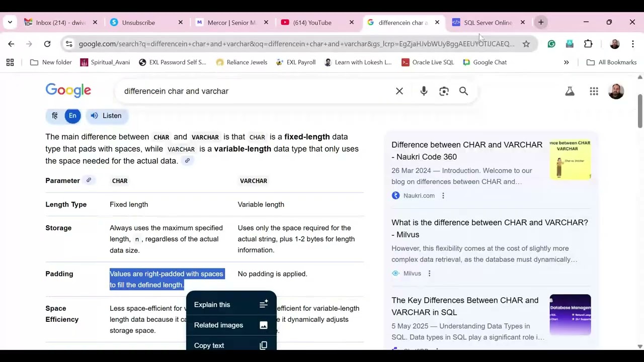Open the Grammarly extension icon
Image resolution: width=644 pixels, height=362 pixels.
(x=551, y=44)
